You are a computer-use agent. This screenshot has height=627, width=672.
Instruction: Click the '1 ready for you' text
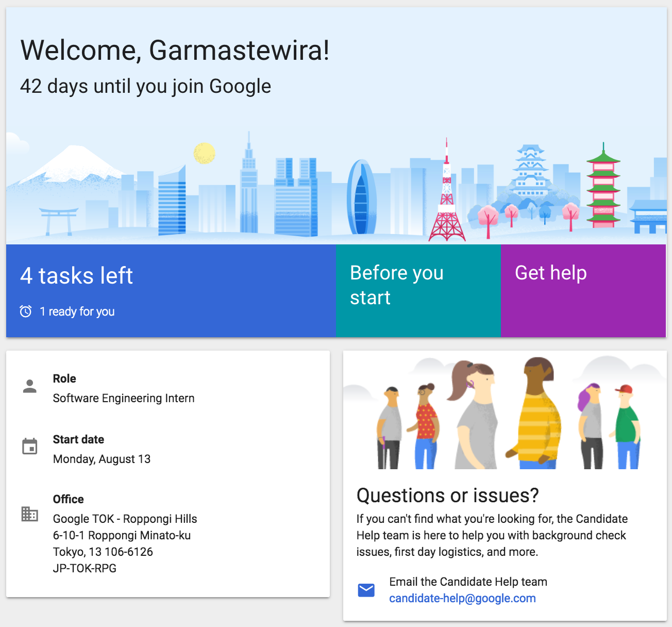coord(77,311)
